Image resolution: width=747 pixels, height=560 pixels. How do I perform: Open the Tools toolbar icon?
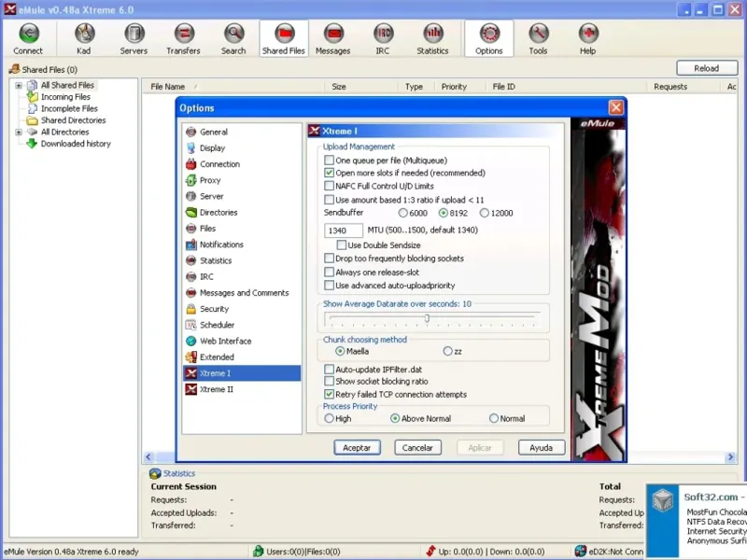click(539, 34)
